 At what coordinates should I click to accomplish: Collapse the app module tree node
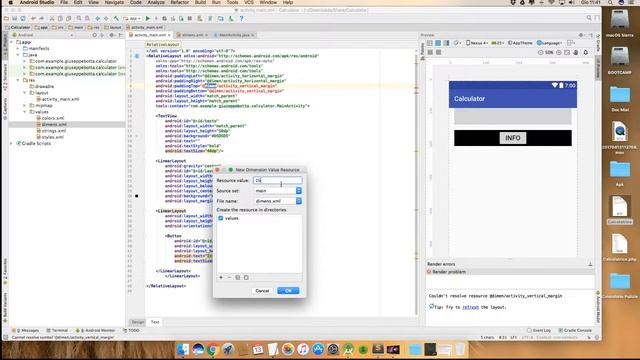[x=11, y=42]
